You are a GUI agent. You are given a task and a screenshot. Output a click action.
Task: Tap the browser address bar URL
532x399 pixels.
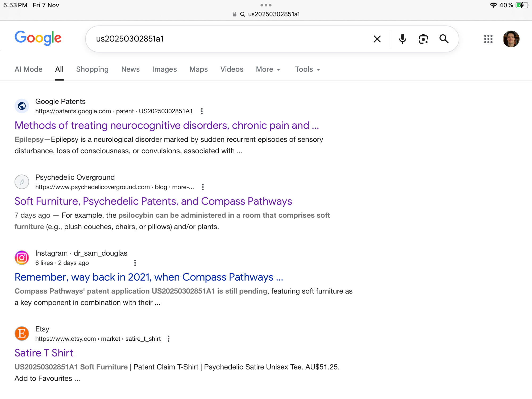pos(273,14)
